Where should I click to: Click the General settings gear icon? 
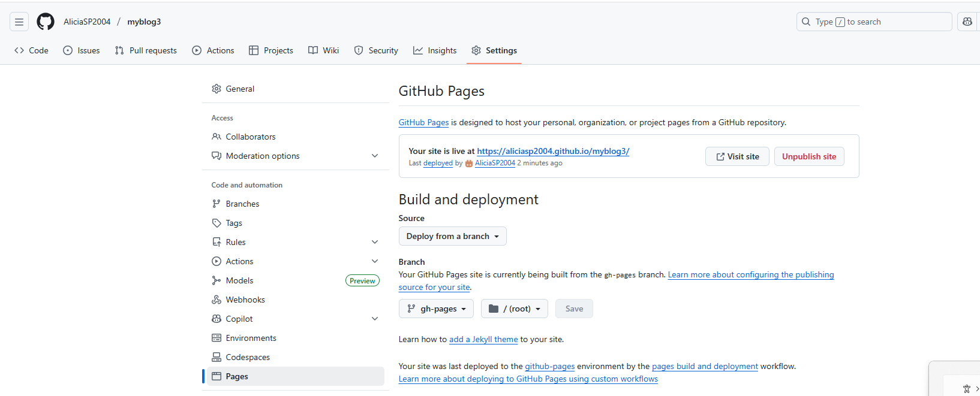(217, 89)
